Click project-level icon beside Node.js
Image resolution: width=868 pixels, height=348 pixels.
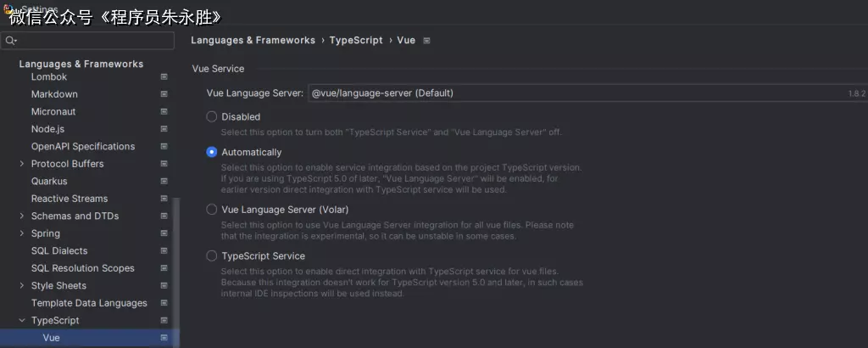click(164, 129)
